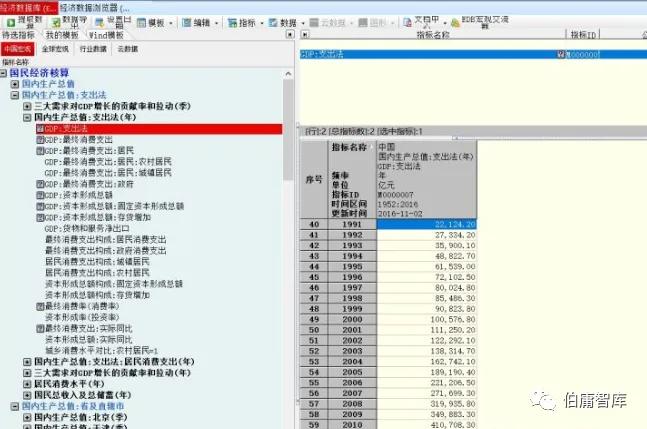The image size is (647, 429).
Task: Click the icon before the selected indicator ID
Action: [561, 54]
